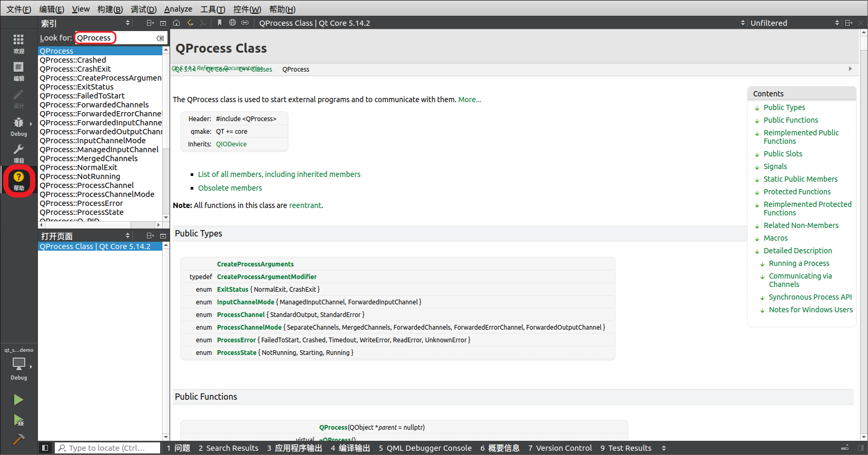Go to help Home page icon
Image resolution: width=868 pixels, height=455 pixels.
(176, 23)
